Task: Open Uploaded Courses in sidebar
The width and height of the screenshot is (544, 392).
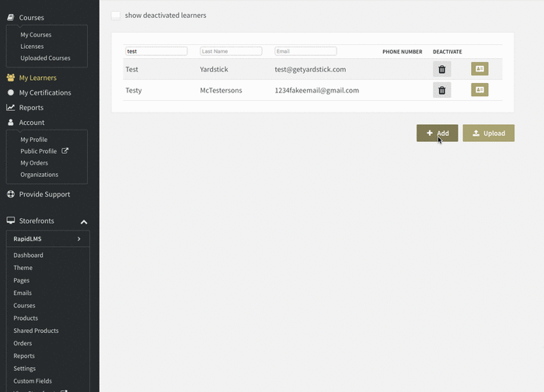Action: [45, 58]
